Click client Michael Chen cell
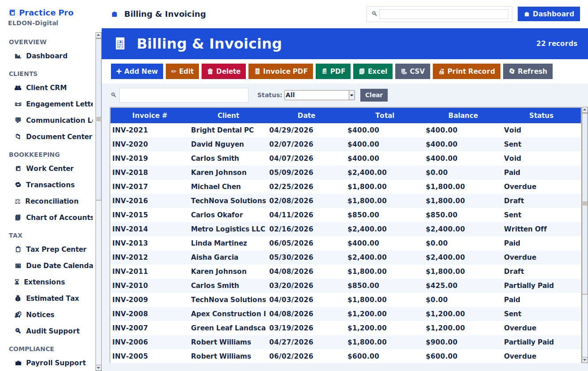Viewport: 588px width, 371px height. click(x=228, y=187)
